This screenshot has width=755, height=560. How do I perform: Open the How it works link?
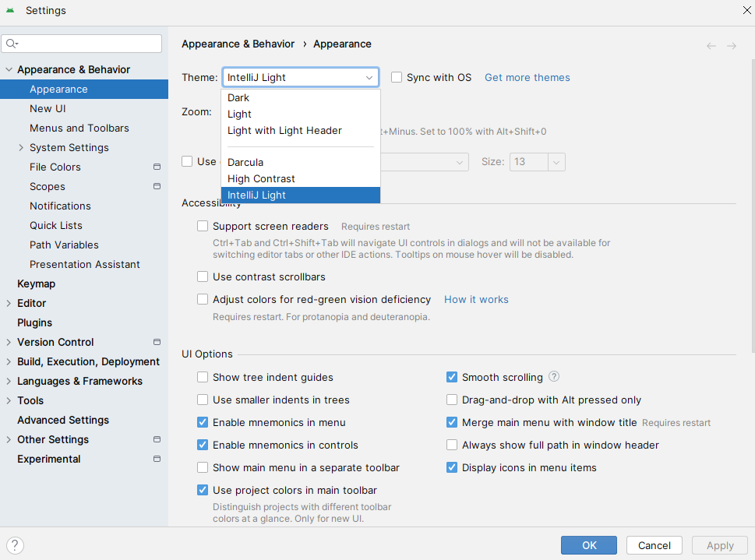pos(476,299)
